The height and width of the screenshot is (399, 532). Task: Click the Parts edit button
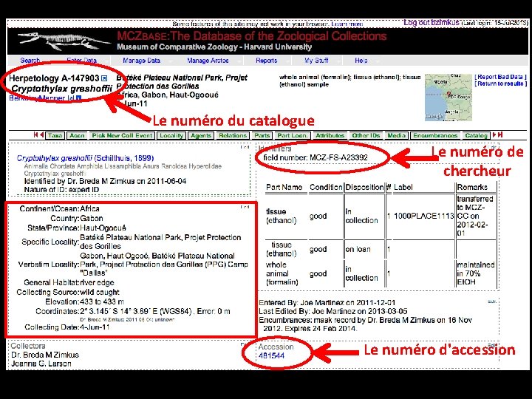(262, 136)
